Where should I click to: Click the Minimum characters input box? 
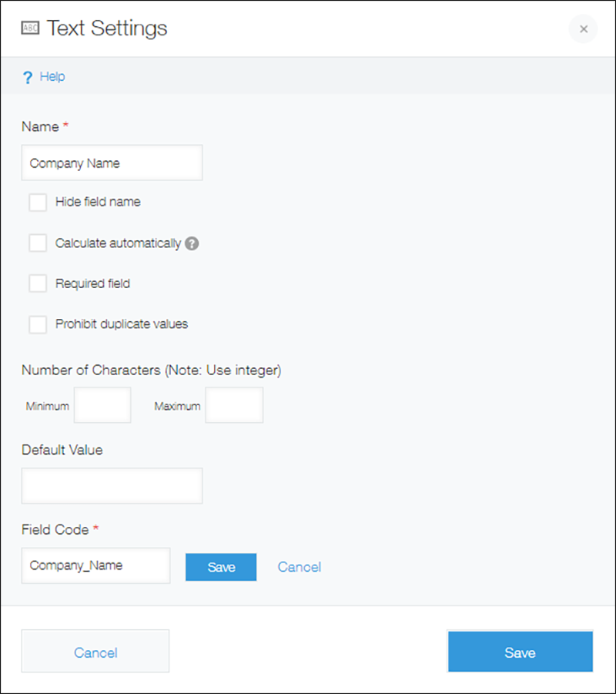click(x=102, y=405)
